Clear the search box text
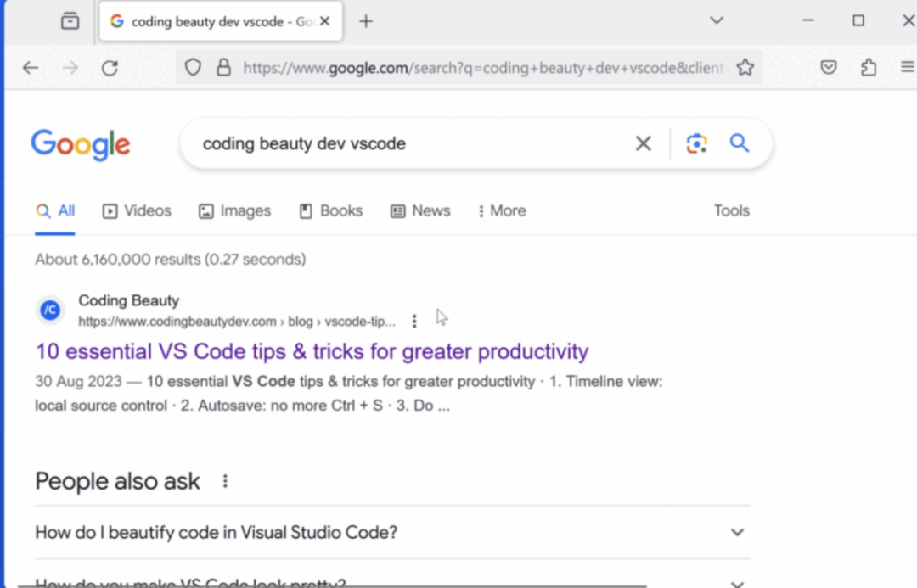This screenshot has width=917, height=588. pos(644,143)
